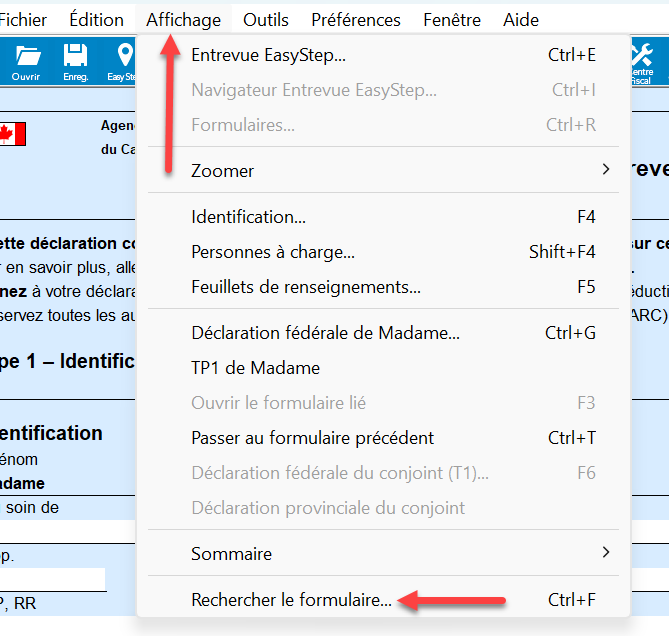This screenshot has width=669, height=636.
Task: Open the Édition menu
Action: (96, 19)
